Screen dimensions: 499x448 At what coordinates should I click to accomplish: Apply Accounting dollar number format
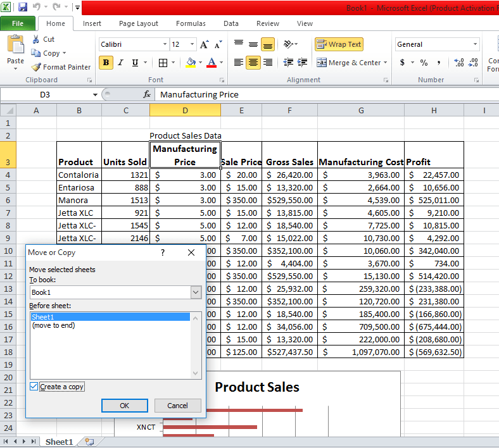click(402, 63)
